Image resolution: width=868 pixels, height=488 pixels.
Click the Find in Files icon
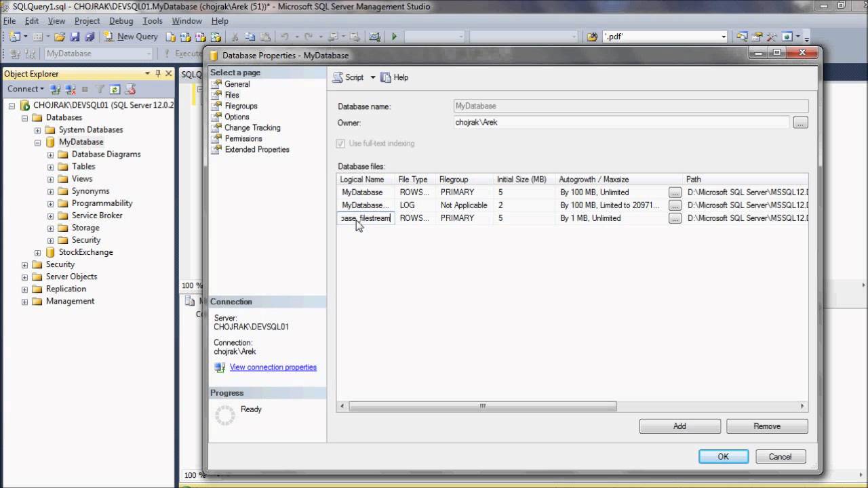(592, 37)
